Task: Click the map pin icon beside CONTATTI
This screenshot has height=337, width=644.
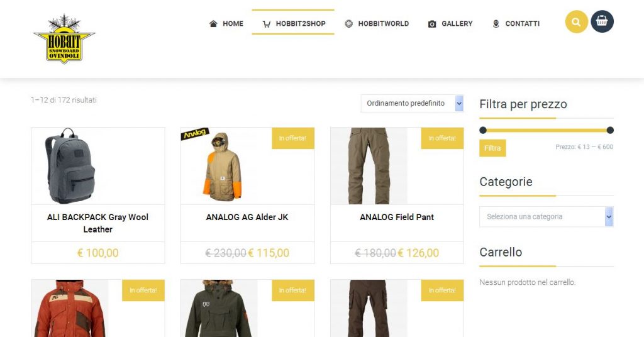Action: click(x=496, y=24)
